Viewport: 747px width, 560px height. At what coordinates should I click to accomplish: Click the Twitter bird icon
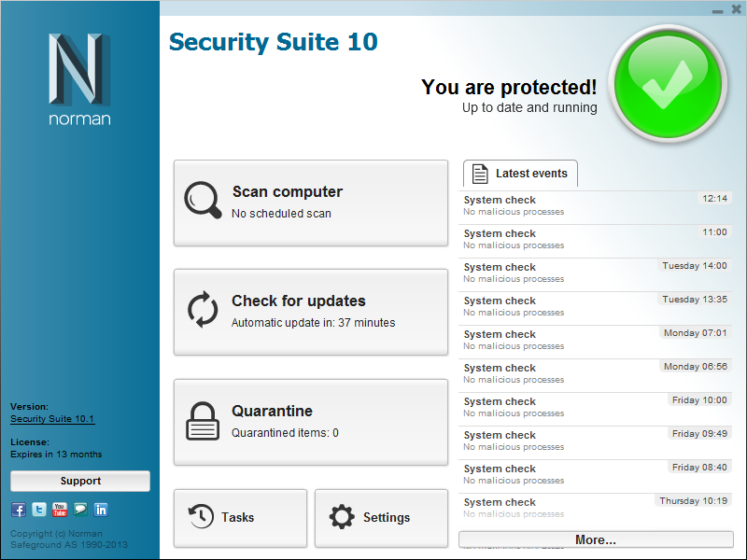(39, 510)
